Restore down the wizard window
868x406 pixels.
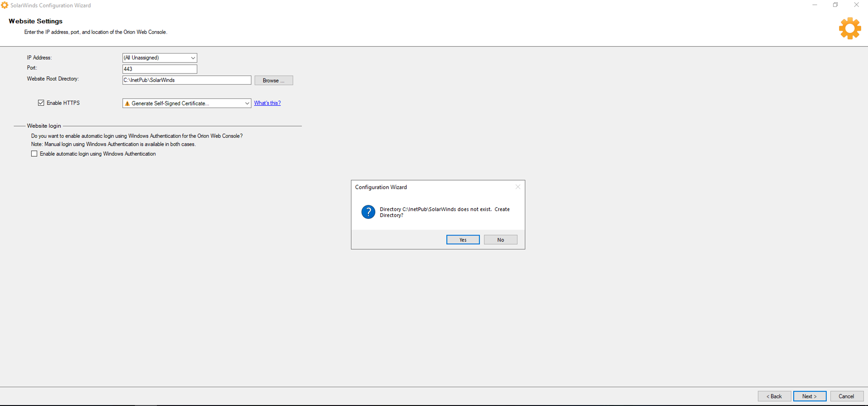[x=835, y=5]
